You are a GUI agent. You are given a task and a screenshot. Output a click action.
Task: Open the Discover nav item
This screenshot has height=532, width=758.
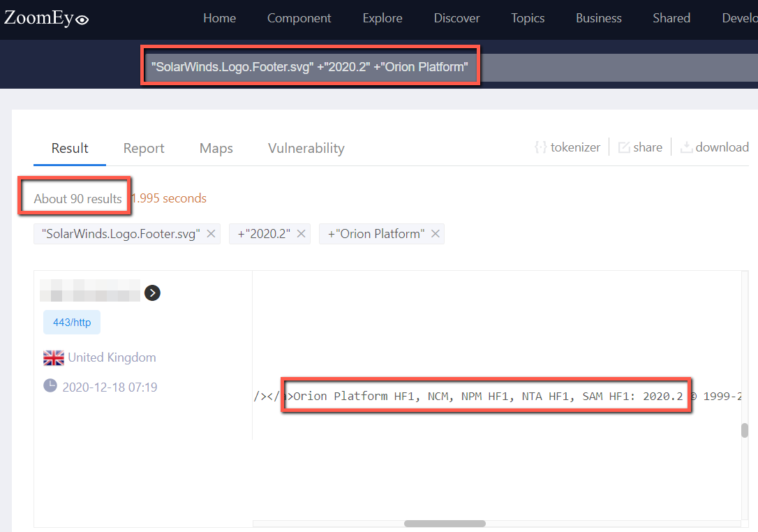click(457, 18)
